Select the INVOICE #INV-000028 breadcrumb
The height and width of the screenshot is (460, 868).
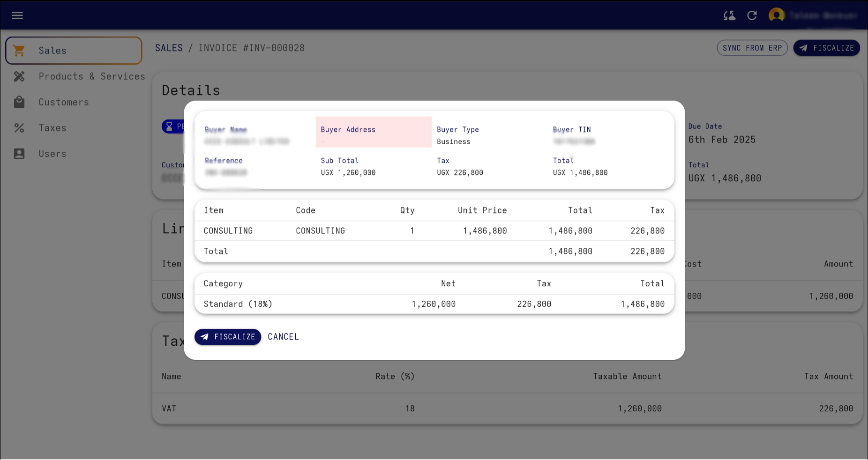click(x=252, y=48)
